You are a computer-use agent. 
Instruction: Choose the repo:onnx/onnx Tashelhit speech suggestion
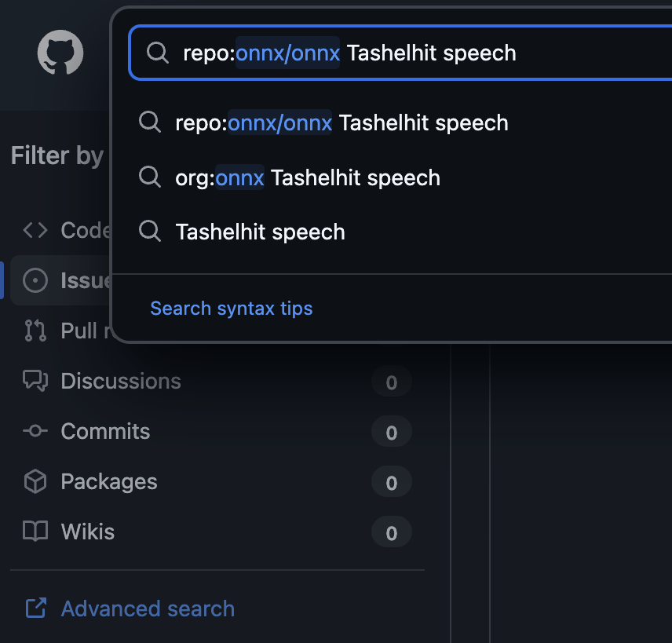tap(341, 123)
